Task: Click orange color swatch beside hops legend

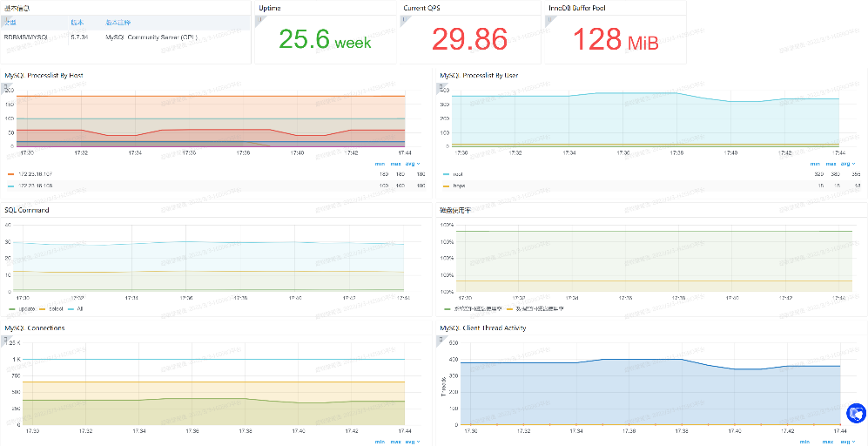Action: (447, 186)
